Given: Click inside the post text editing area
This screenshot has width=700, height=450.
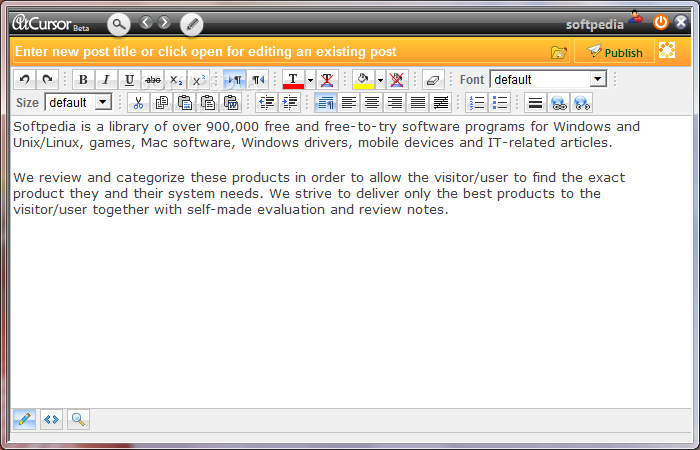Looking at the screenshot, I should (350, 262).
